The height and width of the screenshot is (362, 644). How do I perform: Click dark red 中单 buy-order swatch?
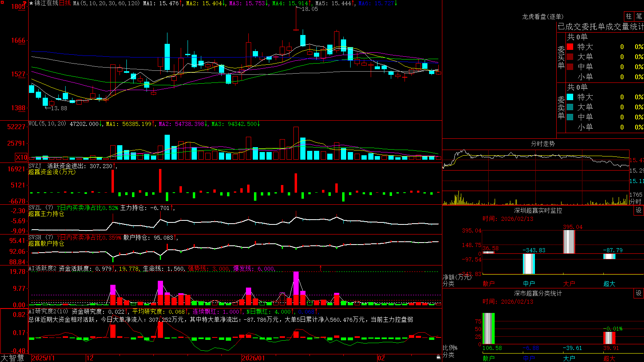[x=570, y=67]
